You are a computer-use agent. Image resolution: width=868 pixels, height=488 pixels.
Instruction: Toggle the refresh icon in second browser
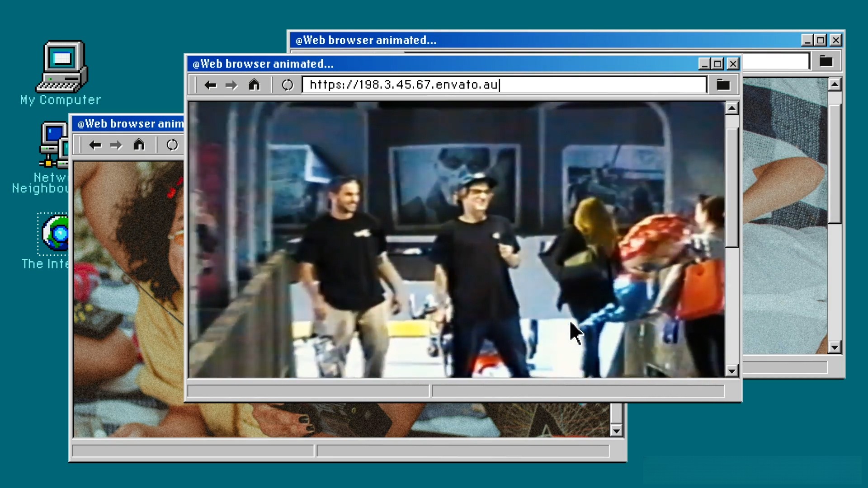(172, 145)
